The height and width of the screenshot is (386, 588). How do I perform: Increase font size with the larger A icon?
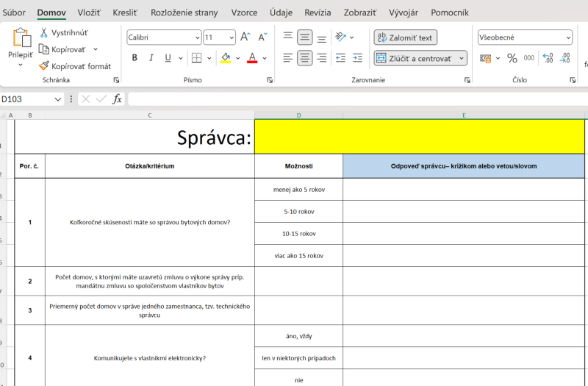tap(245, 37)
